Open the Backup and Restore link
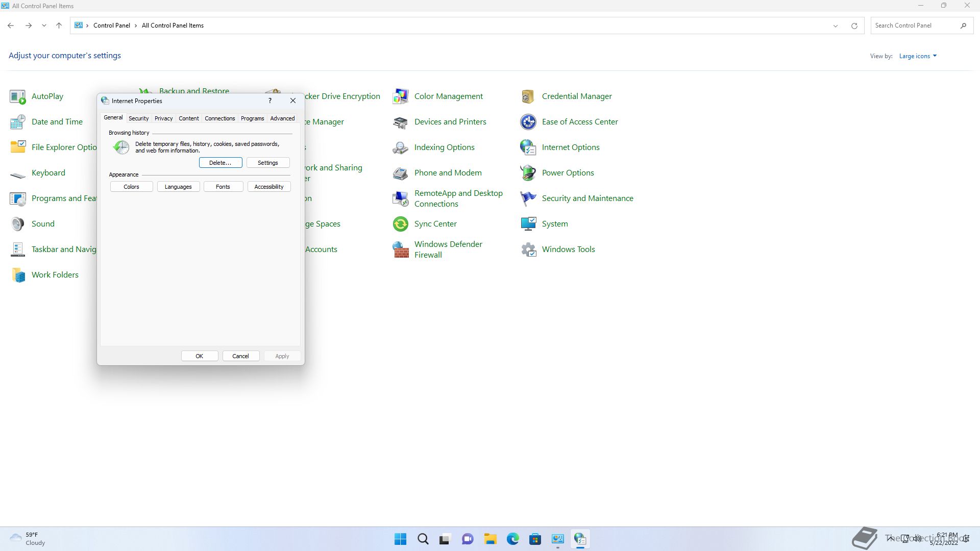The width and height of the screenshot is (980, 551). tap(194, 91)
